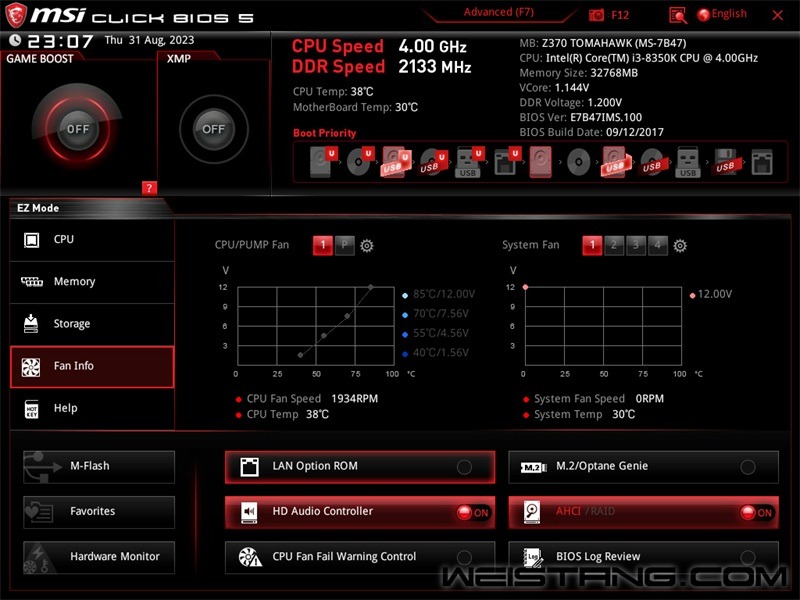
Task: Select the legacy USB key boot icon
Action: point(688,162)
